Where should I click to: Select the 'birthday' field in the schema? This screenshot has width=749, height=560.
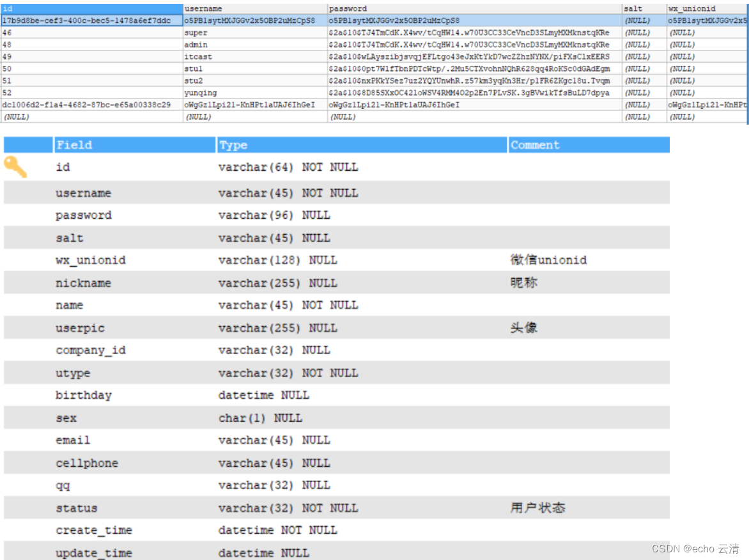pyautogui.click(x=84, y=396)
